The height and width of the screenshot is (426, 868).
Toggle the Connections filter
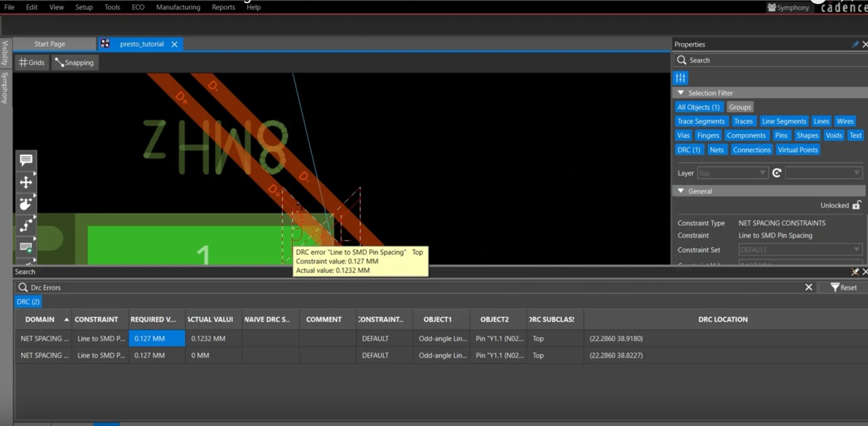pos(752,150)
